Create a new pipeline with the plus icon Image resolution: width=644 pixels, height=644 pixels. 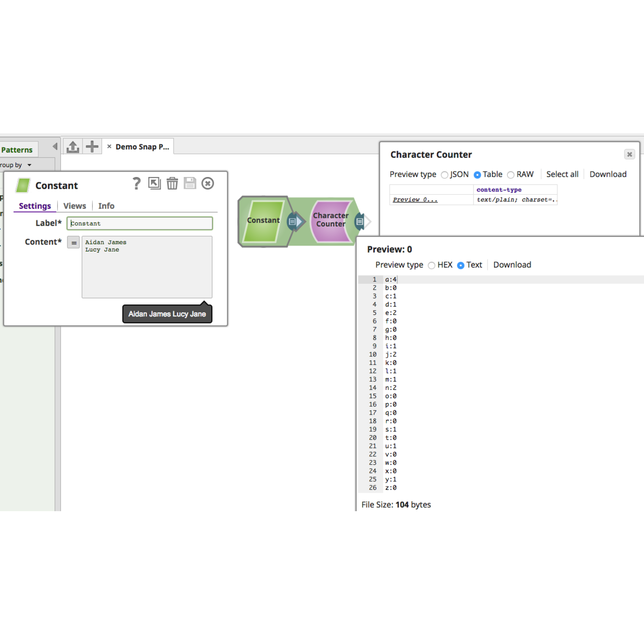click(x=92, y=146)
